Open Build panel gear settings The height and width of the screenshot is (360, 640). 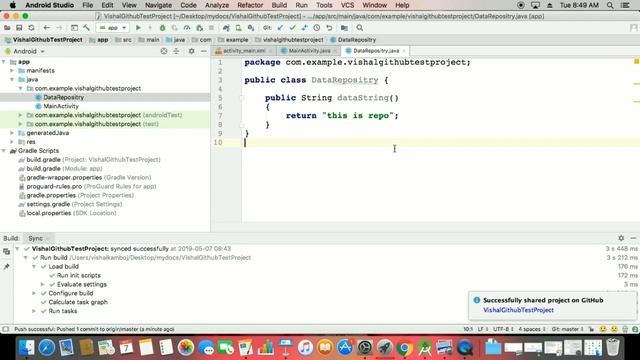point(621,238)
